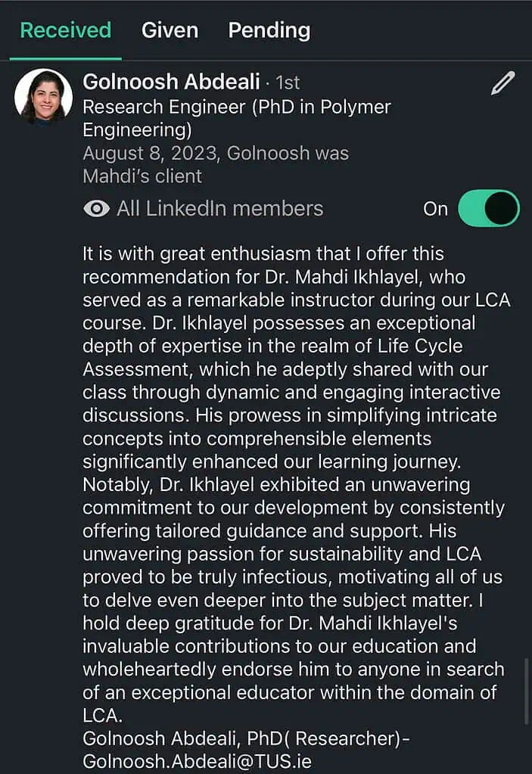Open Golnoosh Abdeali's profile photo

click(44, 96)
